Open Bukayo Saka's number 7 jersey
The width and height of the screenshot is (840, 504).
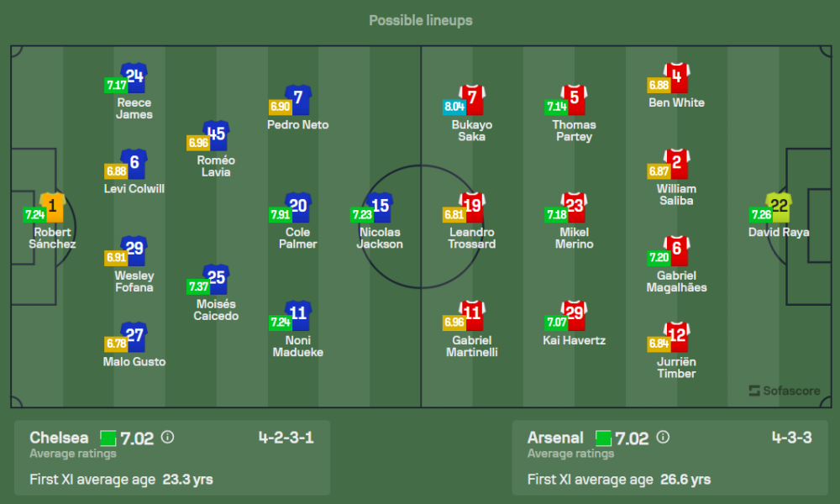pyautogui.click(x=473, y=99)
